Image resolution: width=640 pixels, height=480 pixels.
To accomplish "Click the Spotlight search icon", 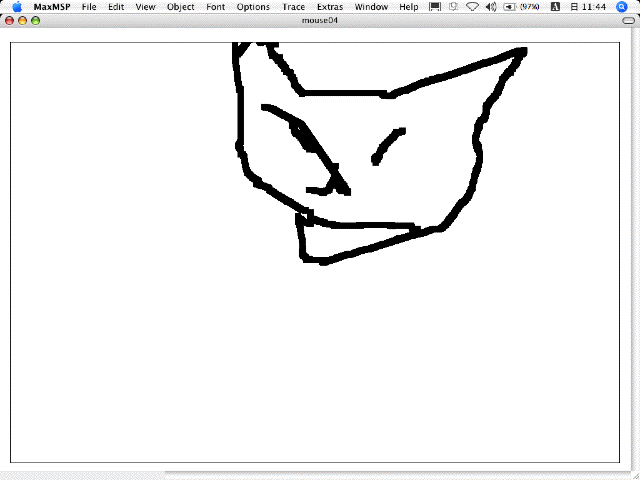I will 621,7.
